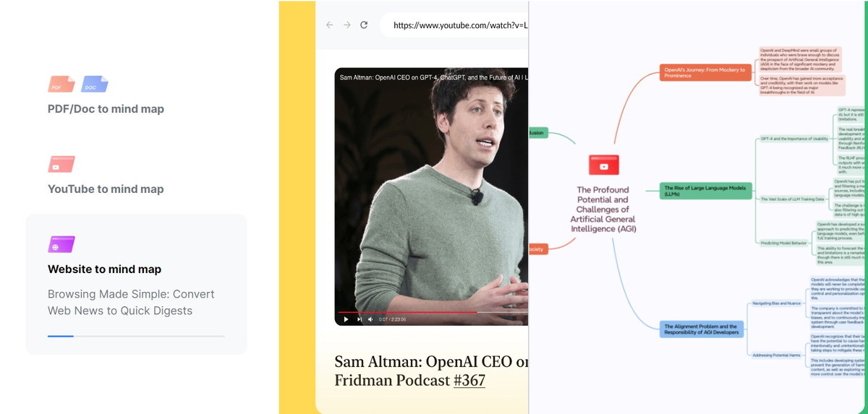Select the Alignment Problem node

click(702, 330)
